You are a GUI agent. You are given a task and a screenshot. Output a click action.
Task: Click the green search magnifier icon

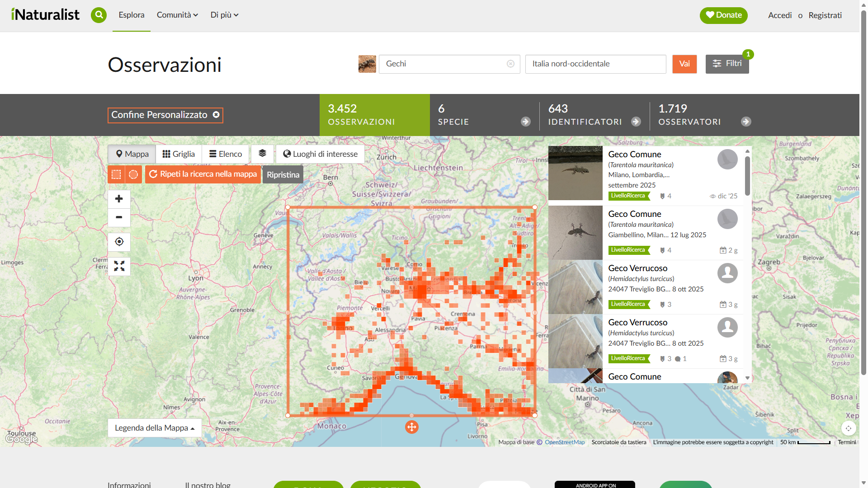point(99,15)
